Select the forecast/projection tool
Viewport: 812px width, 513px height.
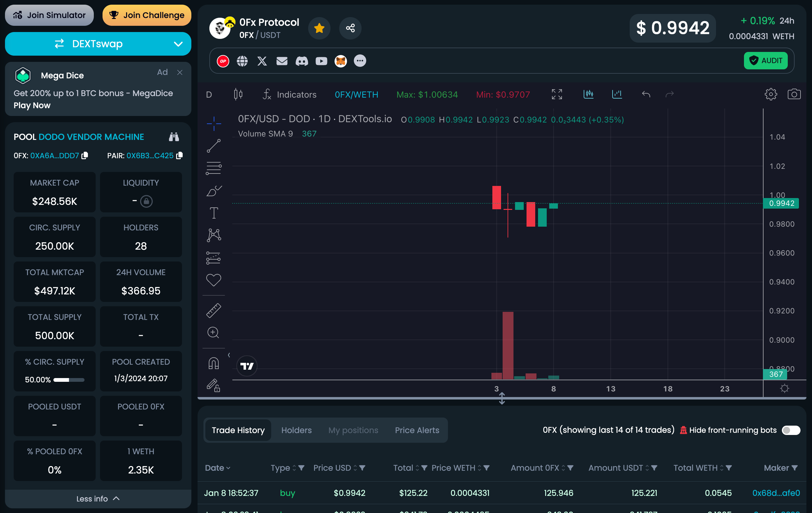(x=214, y=258)
